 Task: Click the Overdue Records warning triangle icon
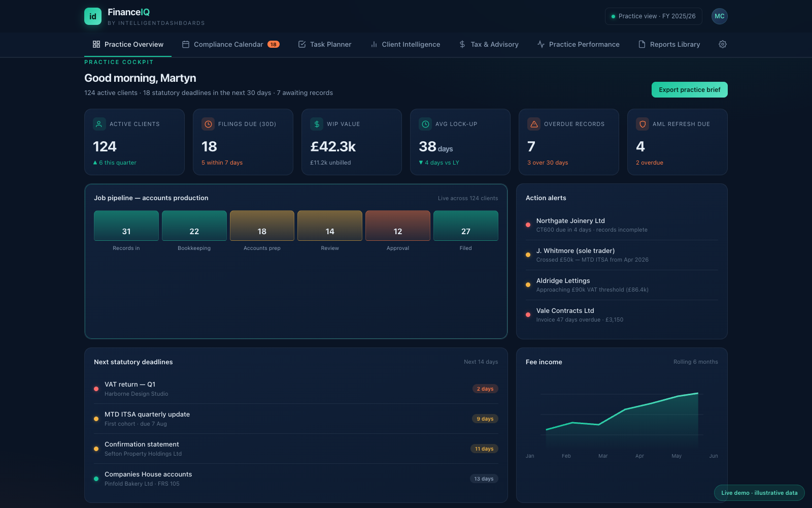tap(533, 124)
